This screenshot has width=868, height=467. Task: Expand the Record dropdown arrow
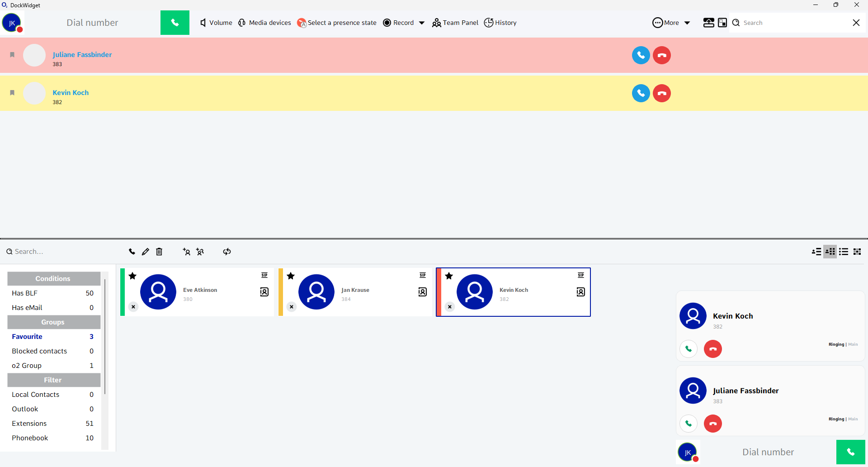(422, 23)
